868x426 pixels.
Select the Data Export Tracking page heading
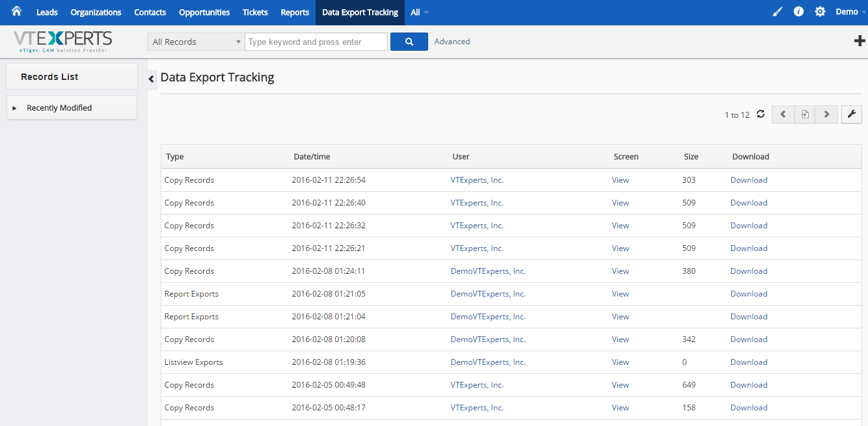click(x=217, y=77)
